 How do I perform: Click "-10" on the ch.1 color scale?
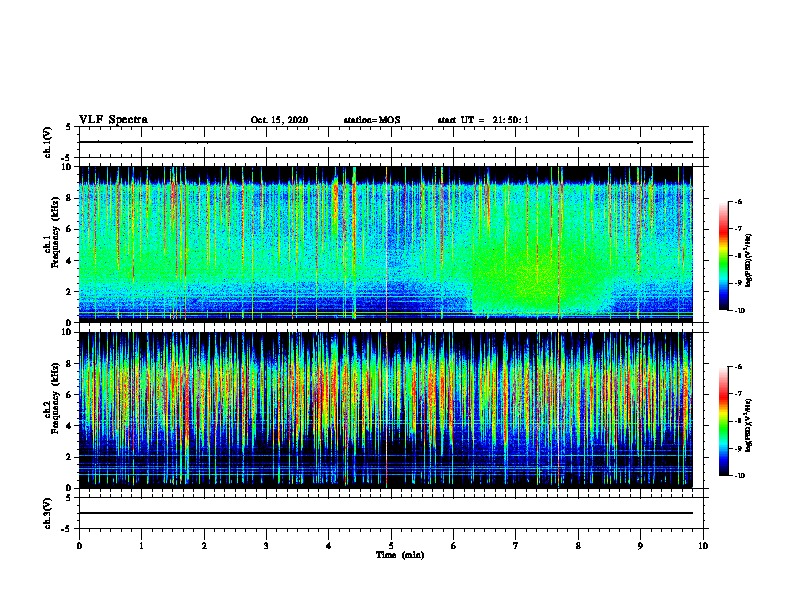tap(739, 311)
